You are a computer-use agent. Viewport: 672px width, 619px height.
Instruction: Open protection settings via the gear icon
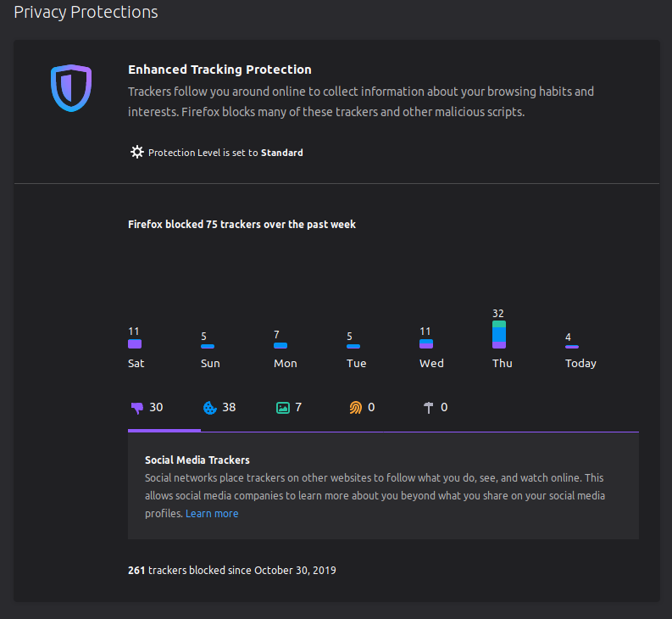[136, 153]
